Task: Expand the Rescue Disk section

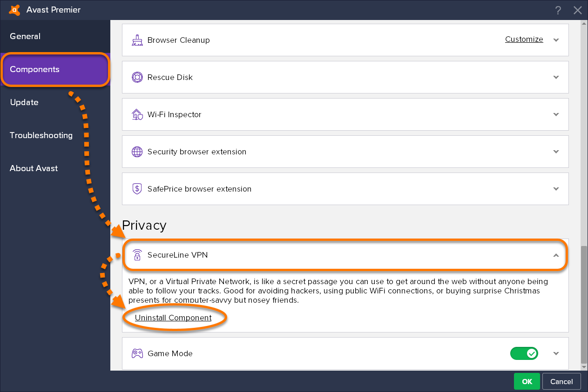Action: pyautogui.click(x=556, y=77)
